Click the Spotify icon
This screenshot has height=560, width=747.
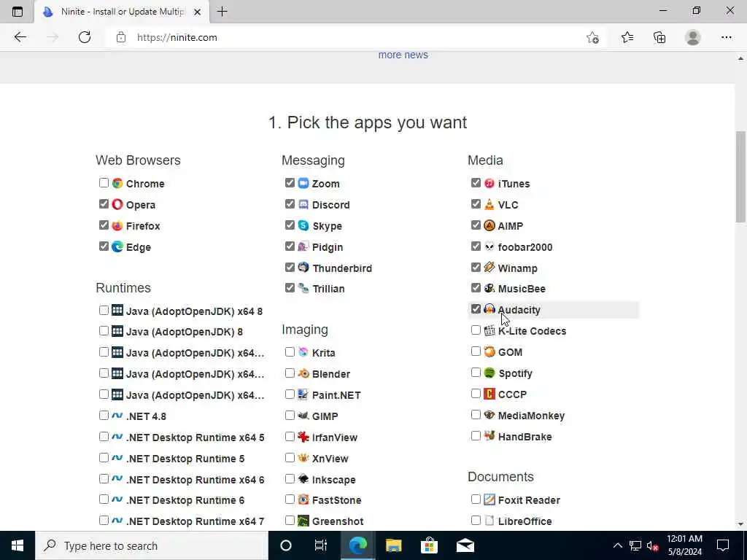pos(489,373)
